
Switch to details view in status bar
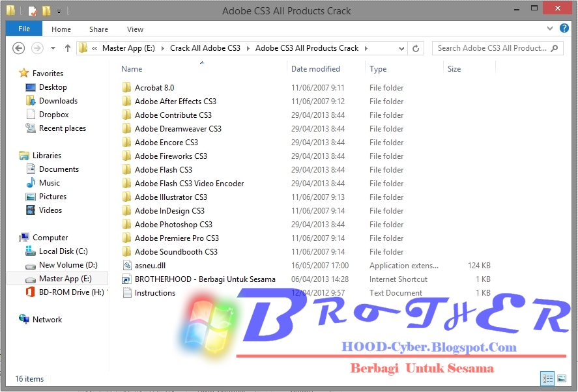pos(547,378)
